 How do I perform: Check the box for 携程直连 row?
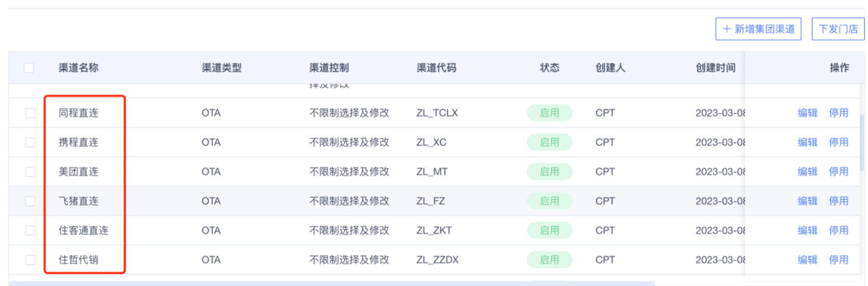click(x=30, y=142)
